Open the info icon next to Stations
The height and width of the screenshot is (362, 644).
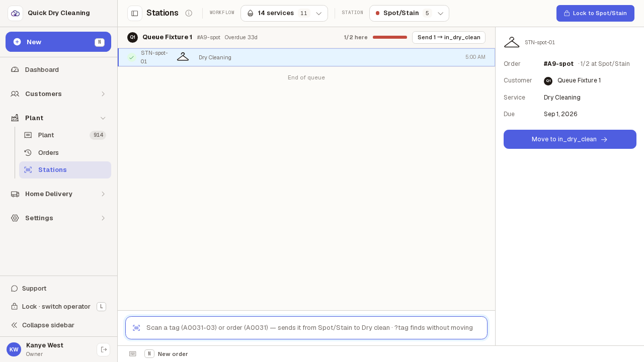(x=189, y=13)
